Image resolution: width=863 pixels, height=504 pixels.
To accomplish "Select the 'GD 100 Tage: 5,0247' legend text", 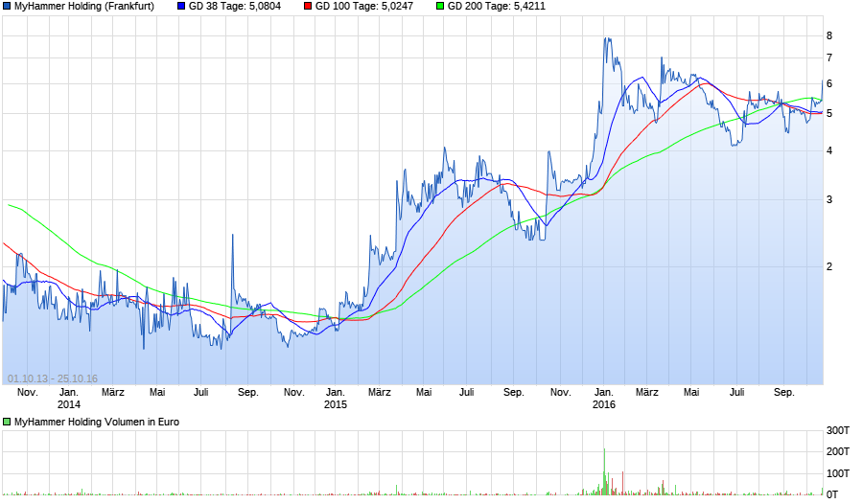I will coord(363,7).
